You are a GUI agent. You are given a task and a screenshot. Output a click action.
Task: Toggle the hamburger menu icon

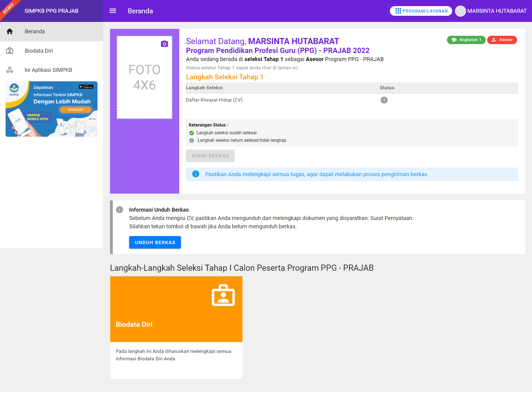(112, 11)
